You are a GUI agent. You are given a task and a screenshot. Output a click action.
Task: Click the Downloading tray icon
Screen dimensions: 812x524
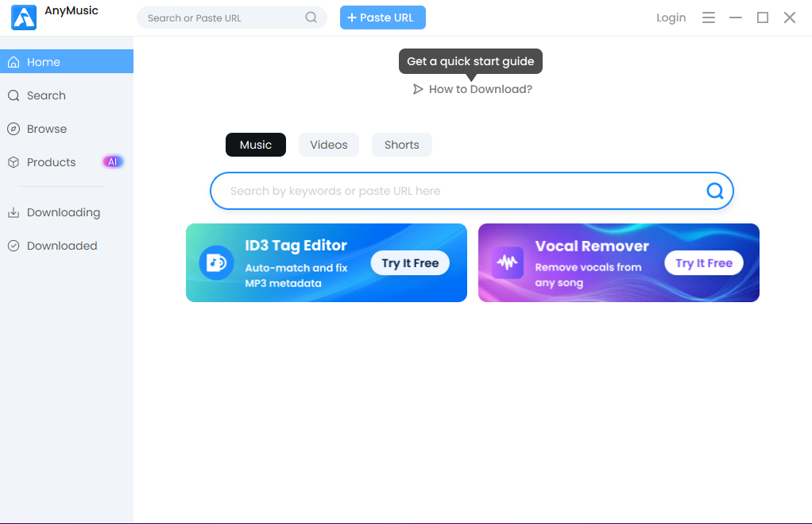tap(14, 212)
